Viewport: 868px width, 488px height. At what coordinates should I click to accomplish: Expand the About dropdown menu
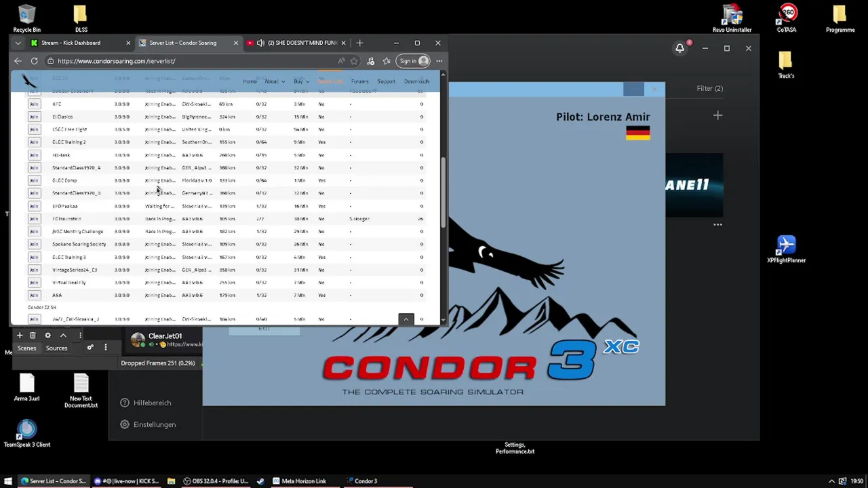coord(274,81)
